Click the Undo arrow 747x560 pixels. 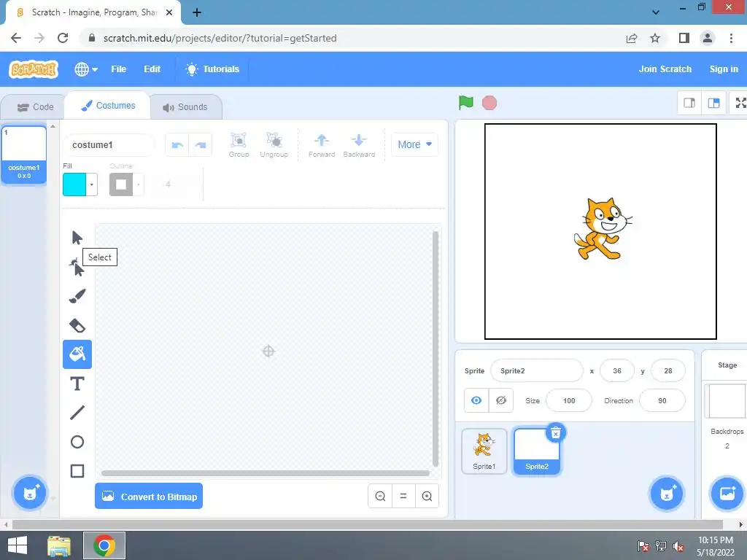tap(177, 145)
